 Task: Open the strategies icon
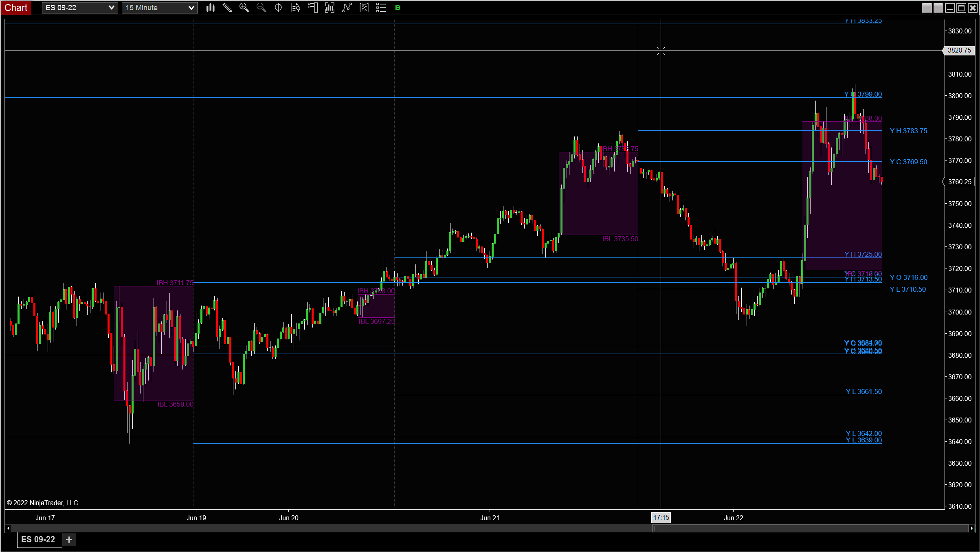coord(364,8)
